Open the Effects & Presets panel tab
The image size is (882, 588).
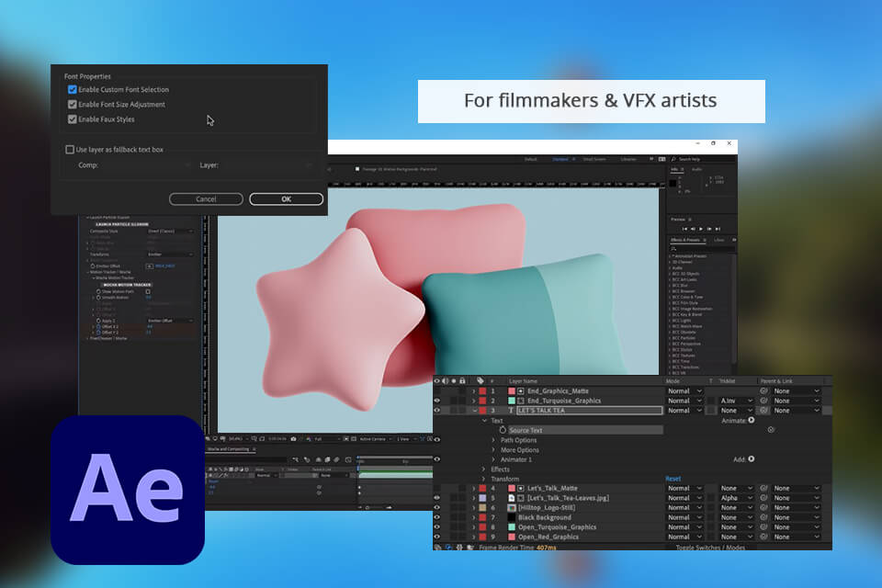[x=685, y=240]
